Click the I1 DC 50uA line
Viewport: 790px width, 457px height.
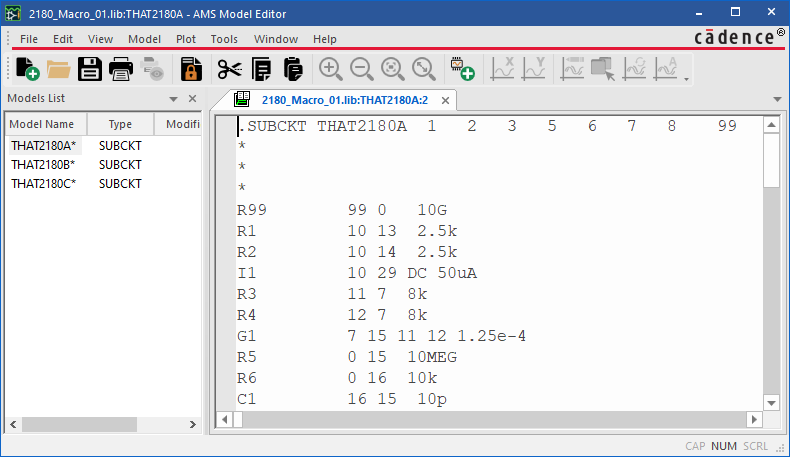tap(357, 273)
